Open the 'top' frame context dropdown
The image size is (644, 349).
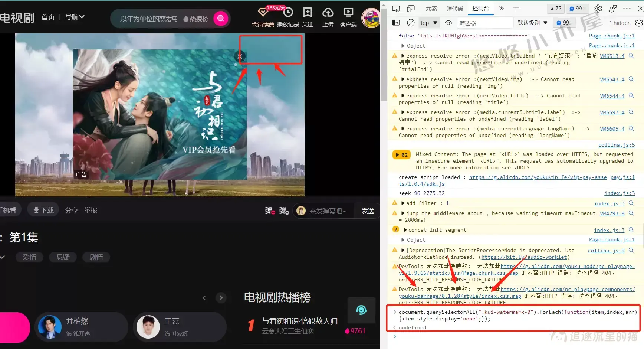pos(429,23)
